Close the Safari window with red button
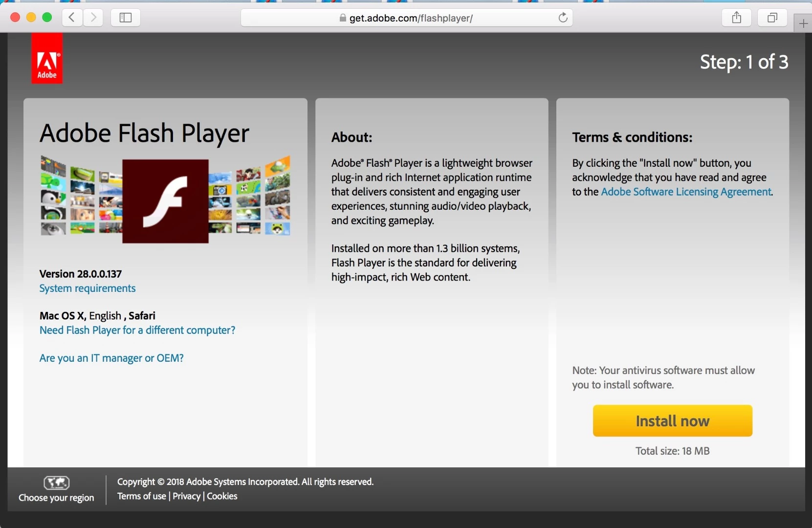The height and width of the screenshot is (528, 812). (15, 18)
